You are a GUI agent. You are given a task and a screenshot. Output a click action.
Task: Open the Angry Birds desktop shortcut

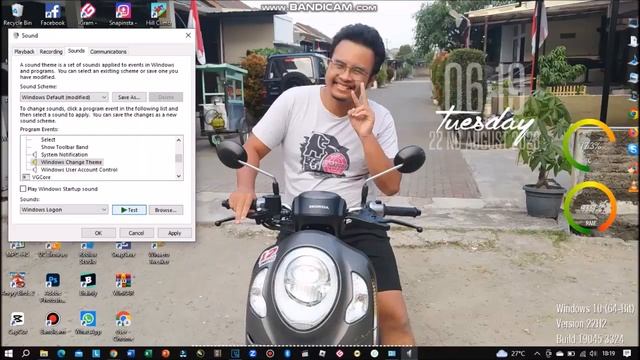[18, 284]
